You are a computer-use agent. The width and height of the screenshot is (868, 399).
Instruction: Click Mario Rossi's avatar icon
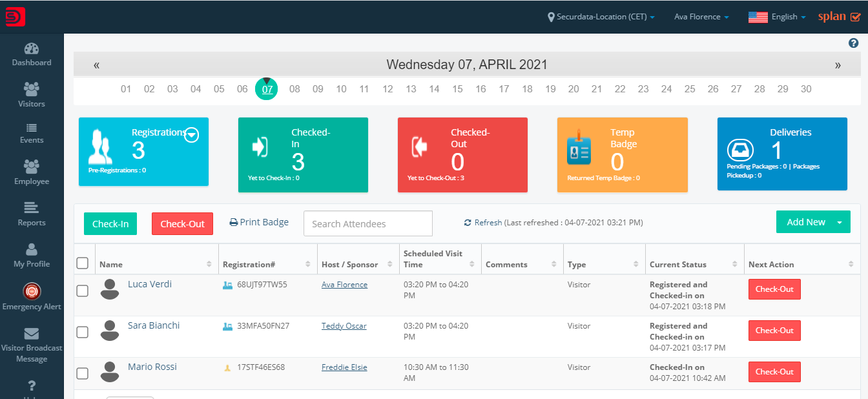[x=110, y=372]
